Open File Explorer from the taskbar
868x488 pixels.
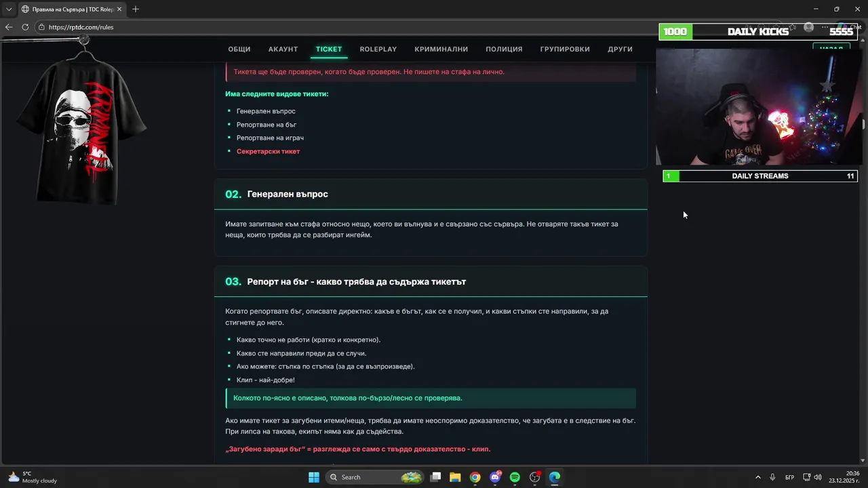pos(455,477)
